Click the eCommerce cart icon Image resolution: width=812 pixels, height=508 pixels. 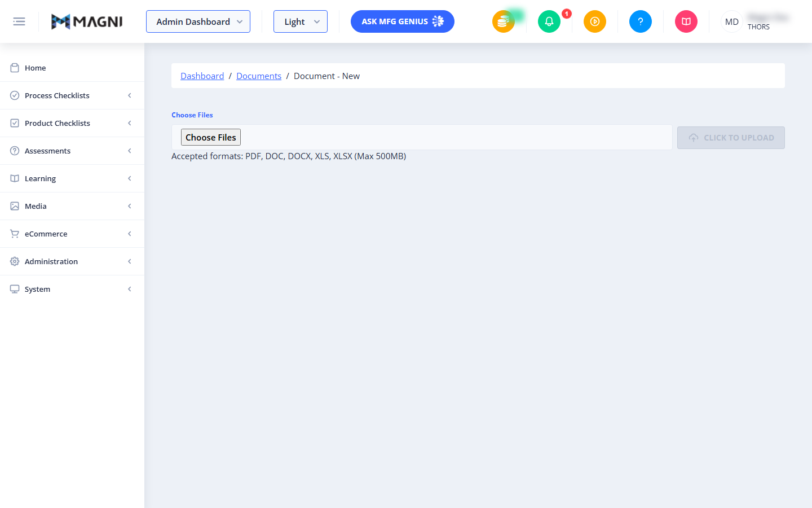pyautogui.click(x=15, y=234)
